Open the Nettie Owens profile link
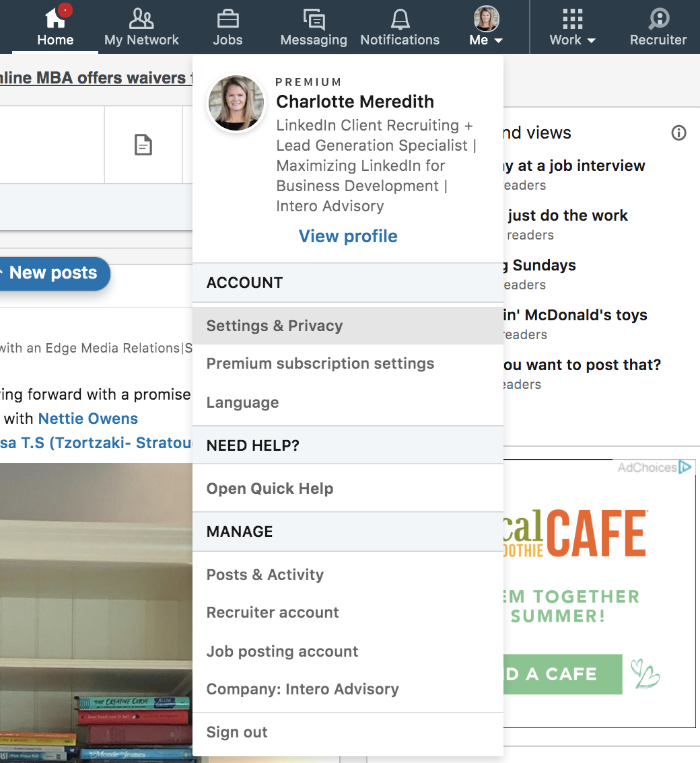This screenshot has width=700, height=763. click(x=88, y=419)
